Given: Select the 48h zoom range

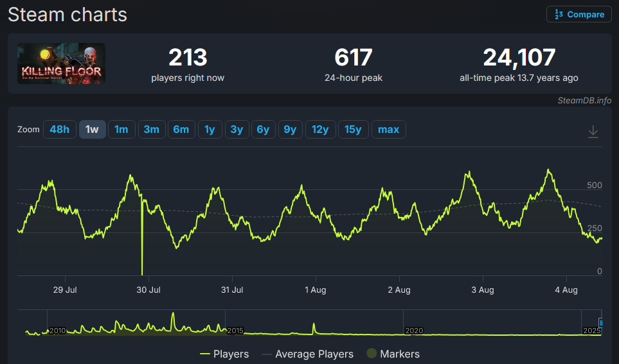Looking at the screenshot, I should [x=60, y=129].
